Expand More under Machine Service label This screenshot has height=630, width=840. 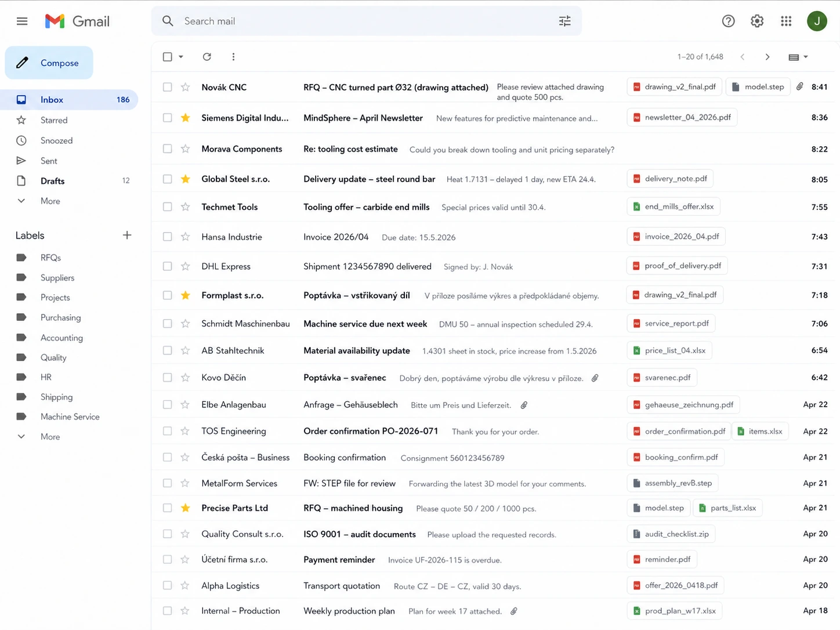[x=50, y=437]
